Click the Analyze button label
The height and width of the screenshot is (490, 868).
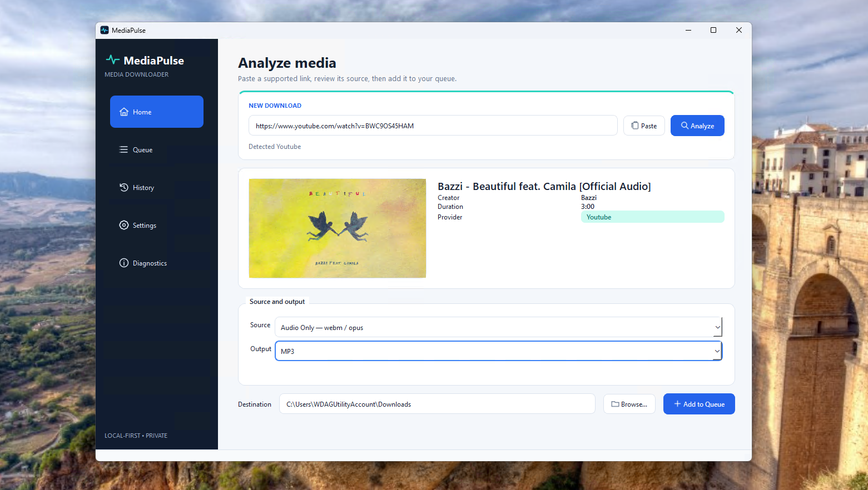pyautogui.click(x=702, y=126)
